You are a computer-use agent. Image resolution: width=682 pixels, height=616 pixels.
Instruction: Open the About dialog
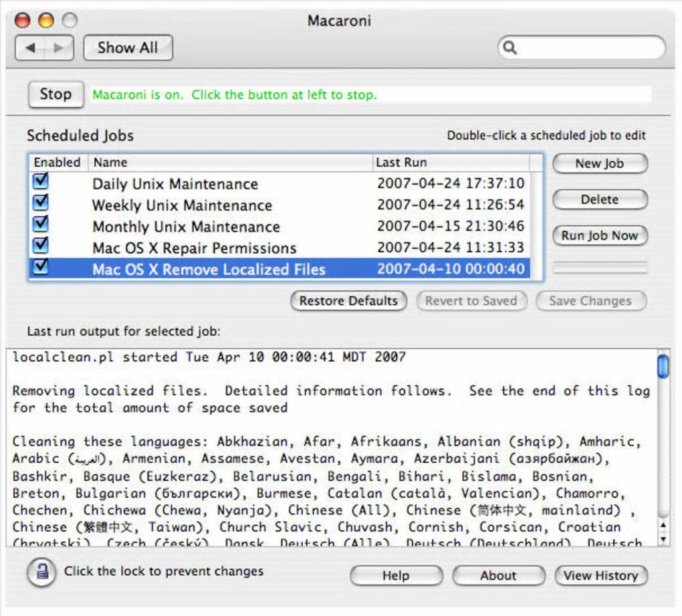click(x=498, y=576)
